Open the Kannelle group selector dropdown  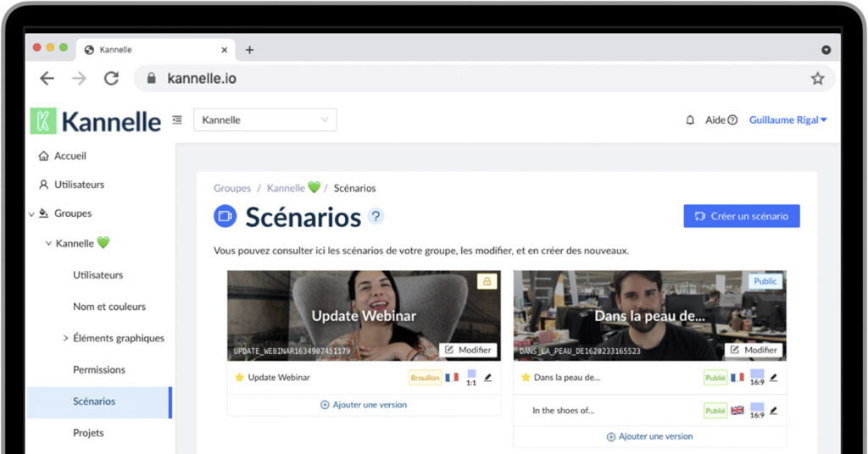264,120
